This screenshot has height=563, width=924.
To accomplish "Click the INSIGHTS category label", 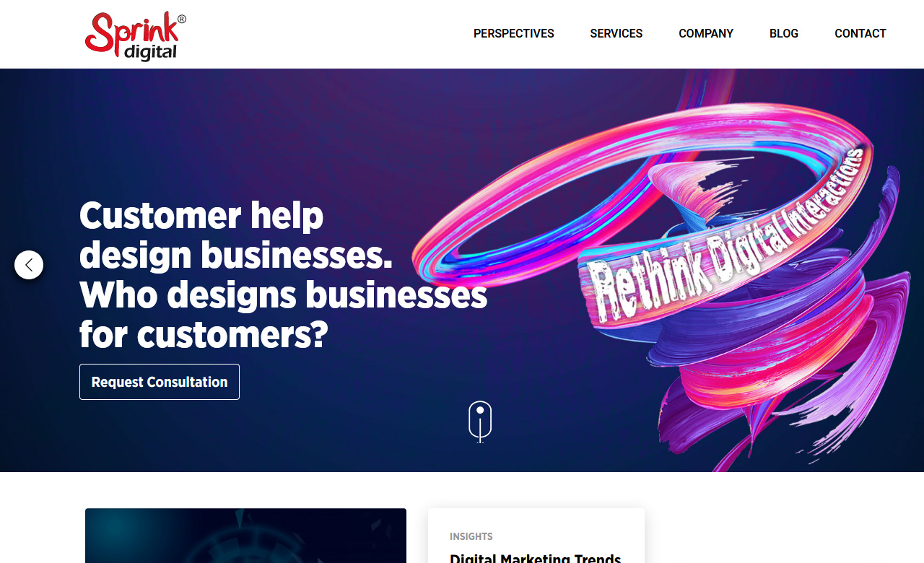I will (x=471, y=536).
